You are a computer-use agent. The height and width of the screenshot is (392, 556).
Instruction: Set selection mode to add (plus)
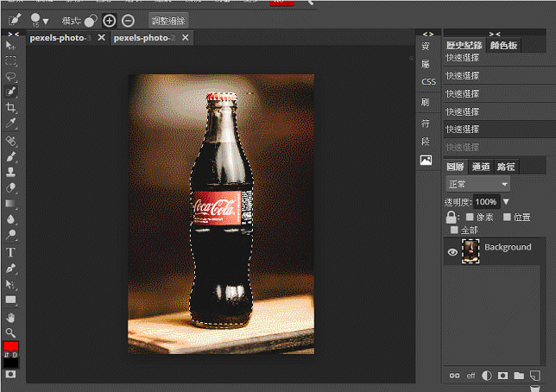click(109, 21)
